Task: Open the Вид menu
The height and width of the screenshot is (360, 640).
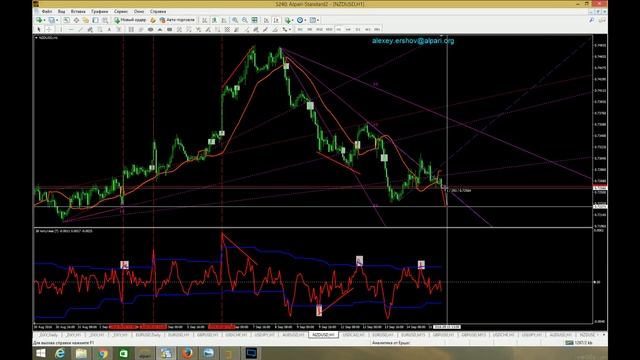Action: (62, 11)
